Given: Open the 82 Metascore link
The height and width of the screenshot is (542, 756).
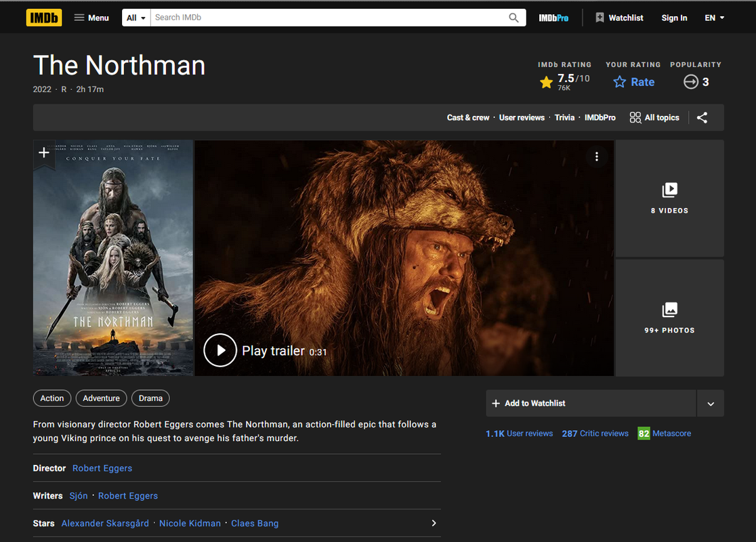Looking at the screenshot, I should pyautogui.click(x=665, y=434).
